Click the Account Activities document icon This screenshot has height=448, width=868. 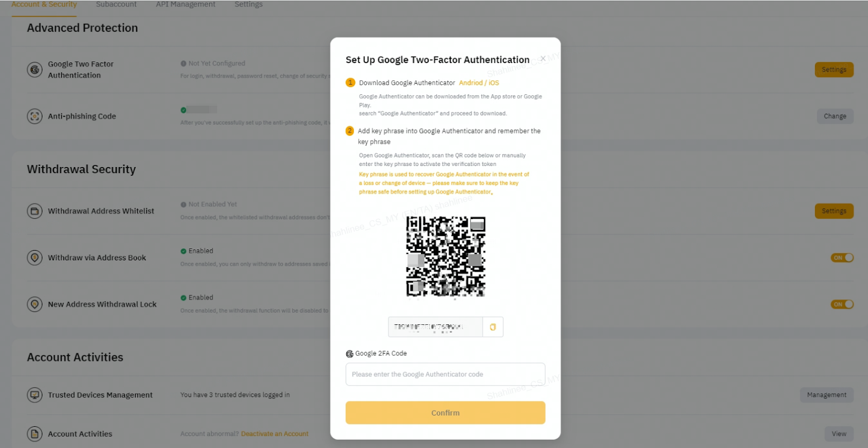coord(35,434)
